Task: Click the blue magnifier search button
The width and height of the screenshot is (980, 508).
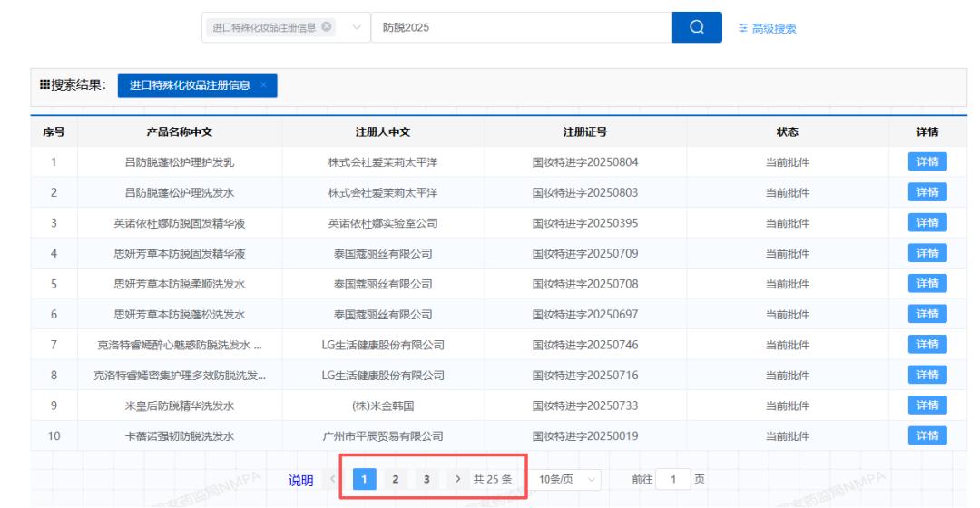Action: coord(697,27)
